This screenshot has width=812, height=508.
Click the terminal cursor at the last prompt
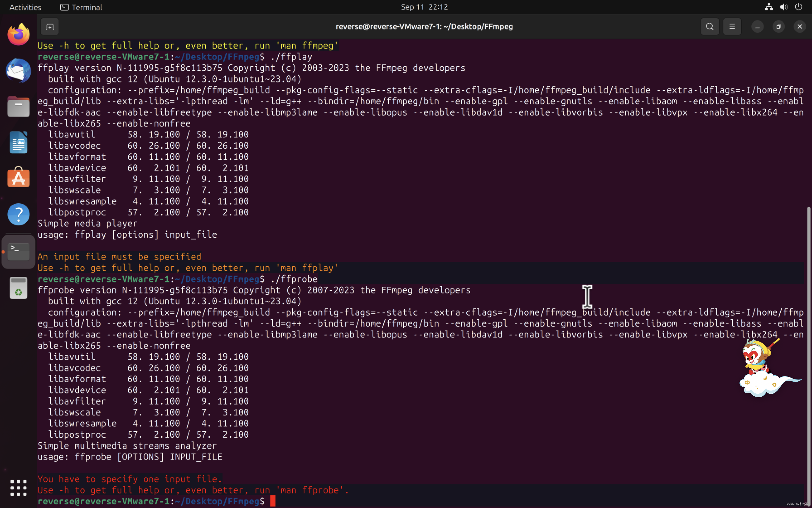point(273,501)
